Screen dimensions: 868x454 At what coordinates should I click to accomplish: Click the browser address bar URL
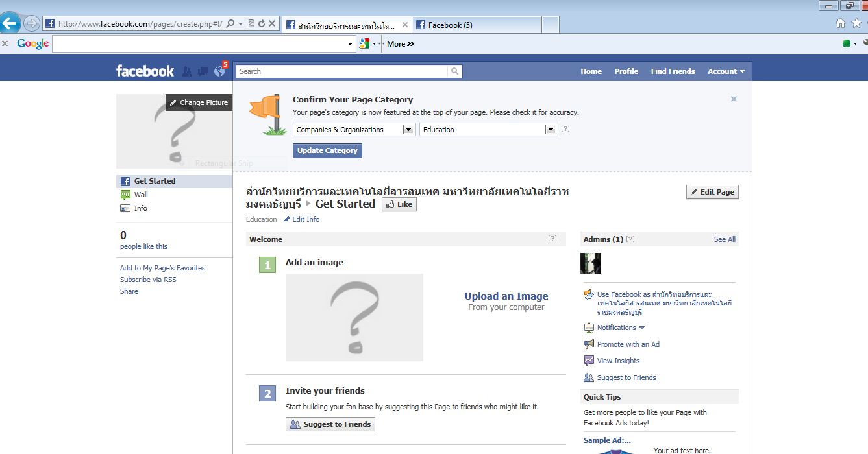(140, 24)
